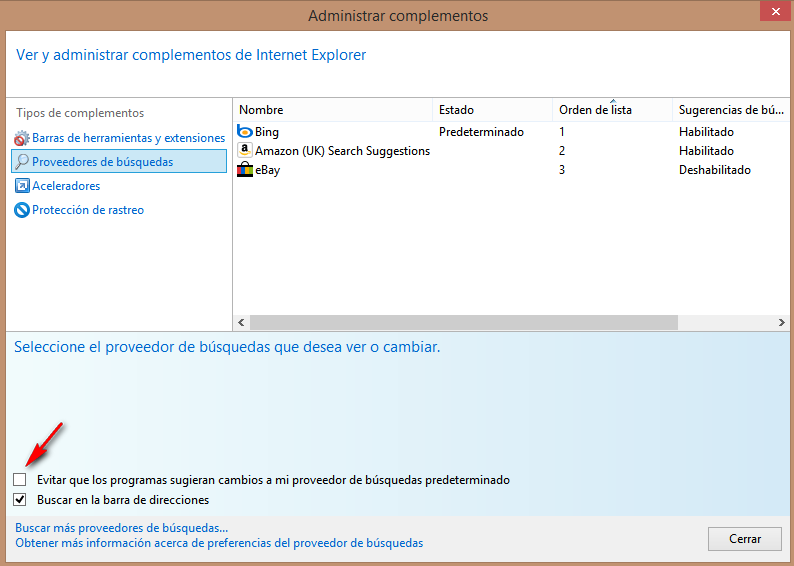
Task: Click the Bing provider icon
Action: point(245,132)
